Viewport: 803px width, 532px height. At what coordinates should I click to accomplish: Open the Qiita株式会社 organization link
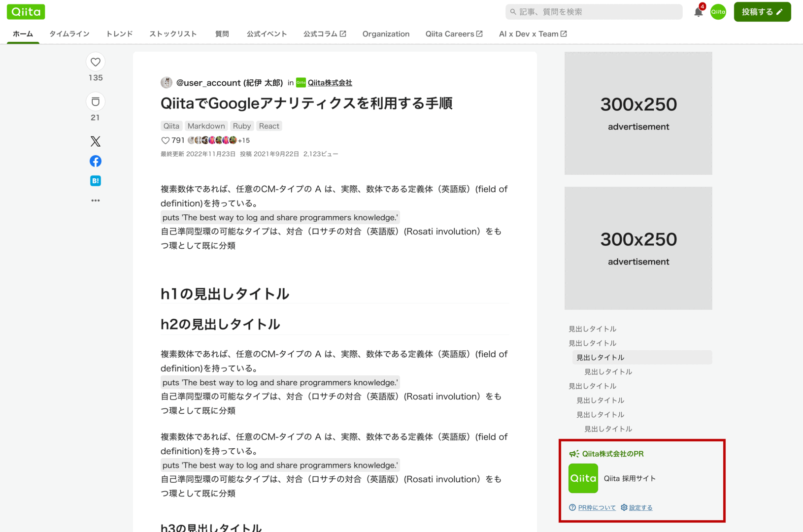point(330,83)
